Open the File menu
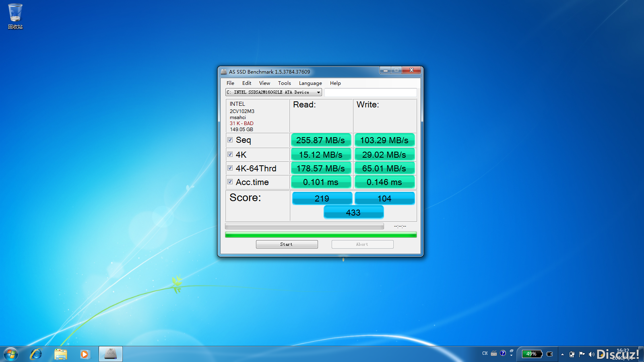 [x=230, y=83]
